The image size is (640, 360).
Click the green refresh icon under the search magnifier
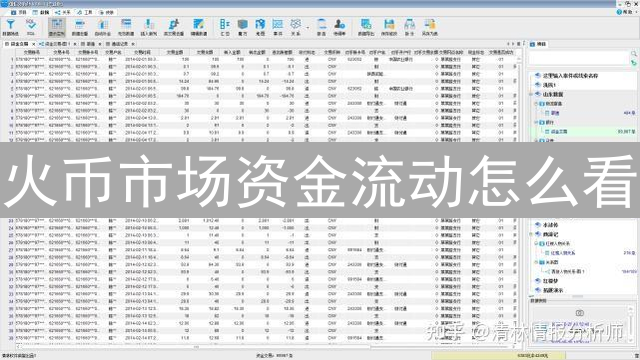click(634, 63)
